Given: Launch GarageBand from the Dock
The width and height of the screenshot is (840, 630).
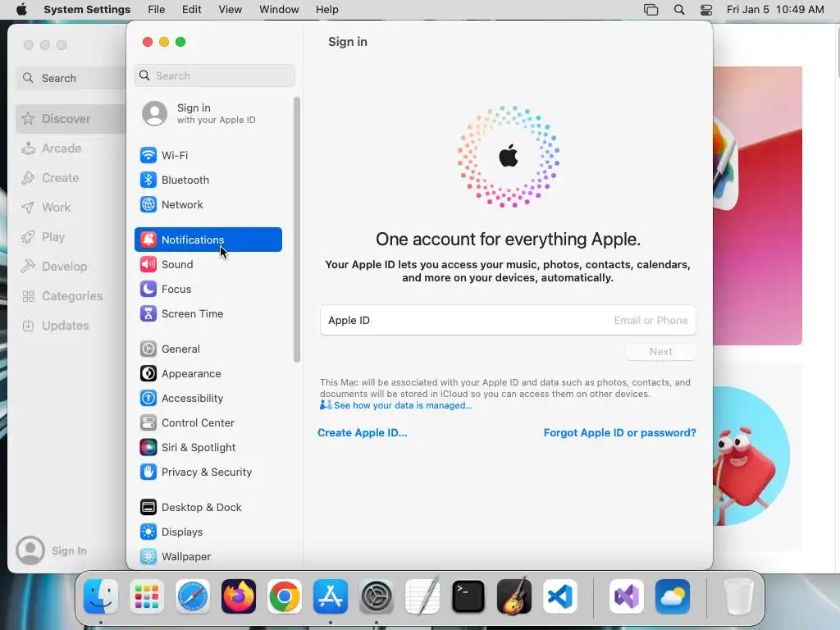Looking at the screenshot, I should (x=514, y=596).
